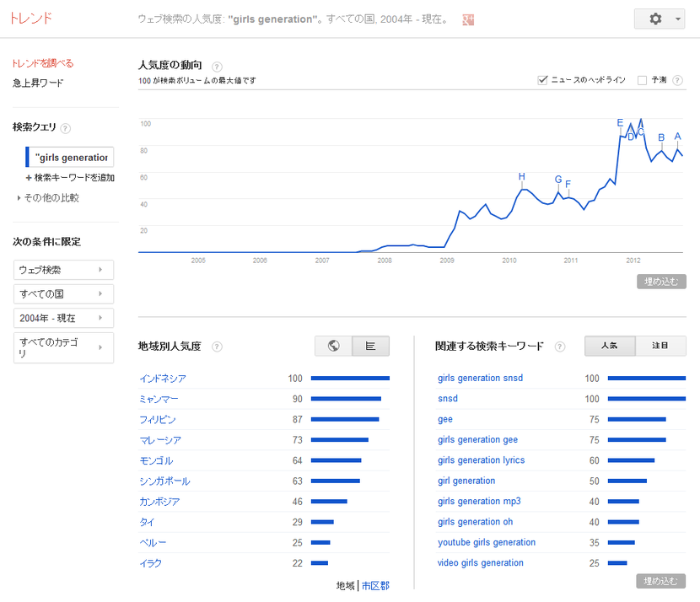Open the すべての国 dropdown
This screenshot has width=700, height=602.
tap(63, 293)
